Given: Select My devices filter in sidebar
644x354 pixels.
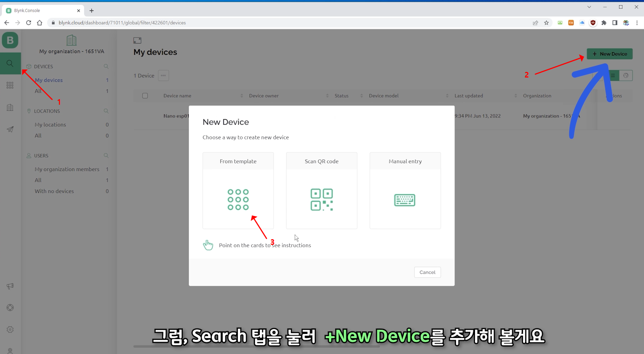Looking at the screenshot, I should click(49, 80).
